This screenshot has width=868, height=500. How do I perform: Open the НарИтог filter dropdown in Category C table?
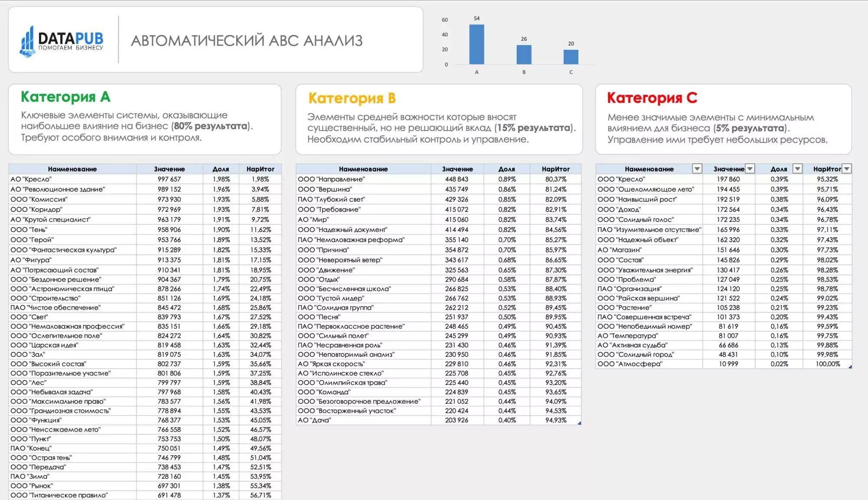point(846,169)
